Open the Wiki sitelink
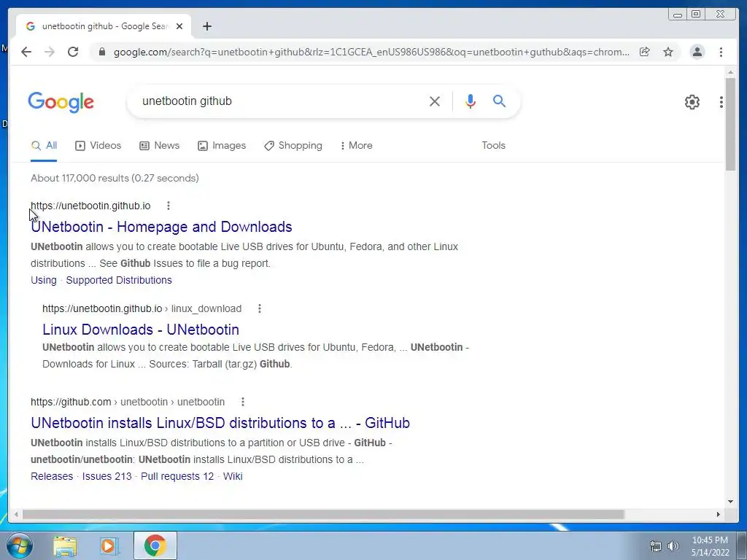The width and height of the screenshot is (747, 560). [233, 476]
